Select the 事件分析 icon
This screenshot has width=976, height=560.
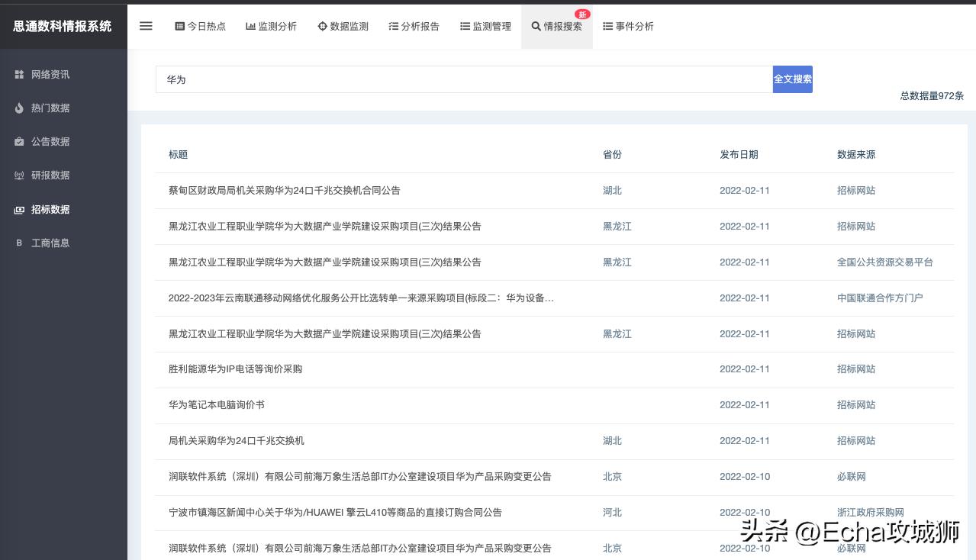coord(608,27)
